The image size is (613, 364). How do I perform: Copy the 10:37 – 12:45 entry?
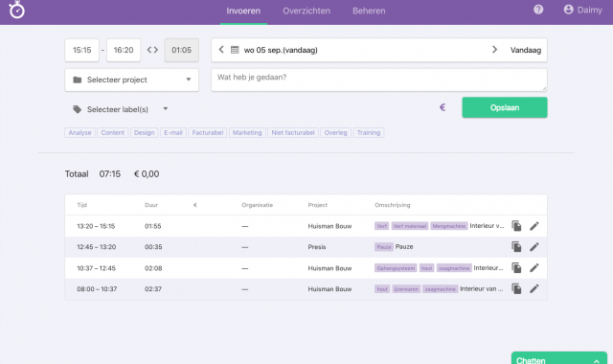(516, 268)
